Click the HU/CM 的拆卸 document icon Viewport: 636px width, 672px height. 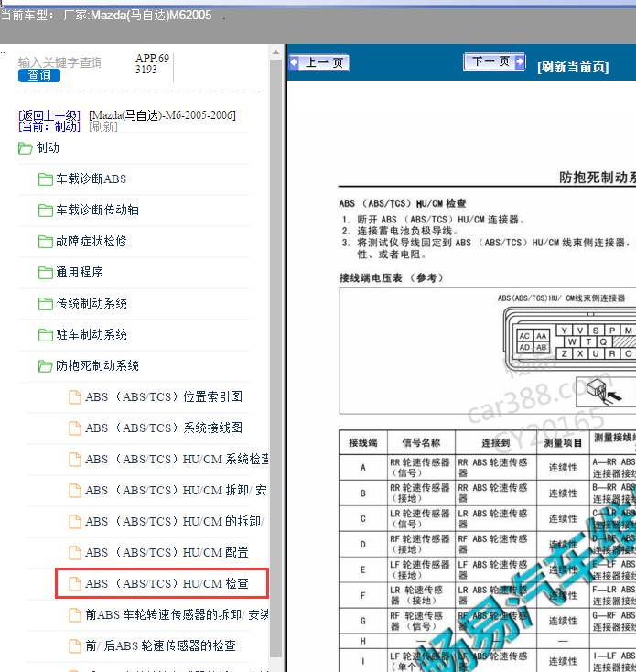point(75,522)
